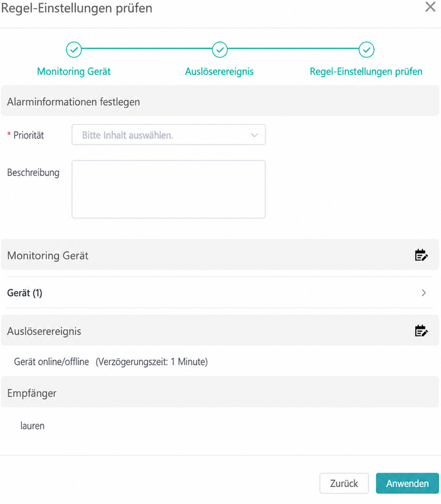Click the Alarminformationen festlegen section header
441x504 pixels.
tap(220, 102)
